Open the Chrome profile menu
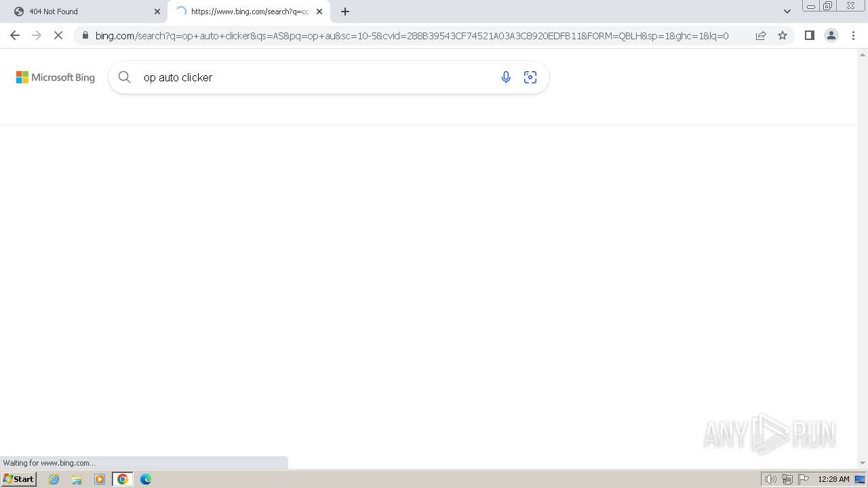 coord(831,35)
